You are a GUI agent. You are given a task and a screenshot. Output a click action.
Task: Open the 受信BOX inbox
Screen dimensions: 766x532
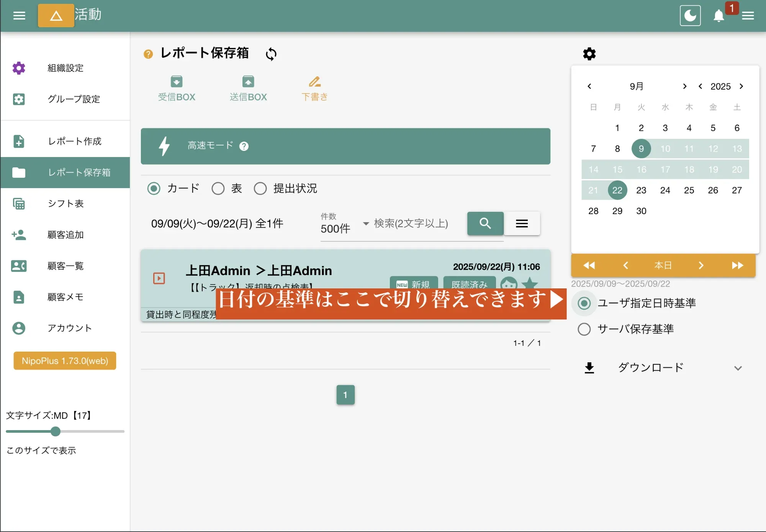[177, 88]
